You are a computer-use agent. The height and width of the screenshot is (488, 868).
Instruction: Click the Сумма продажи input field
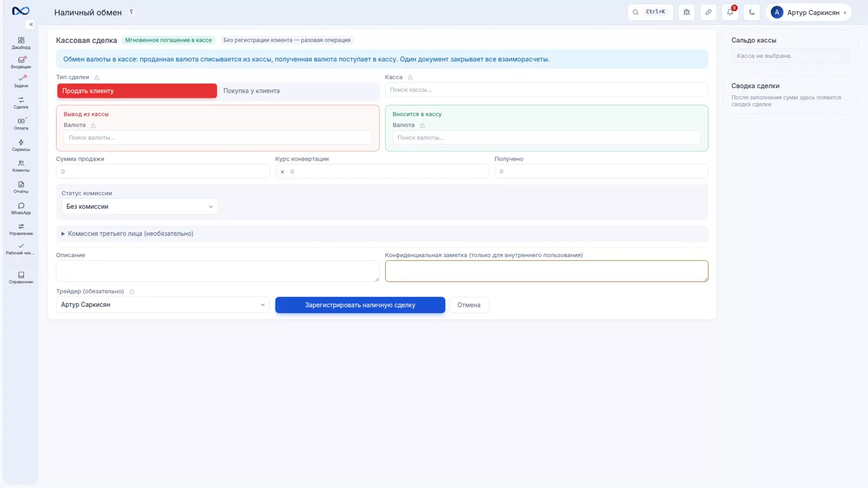[x=163, y=171]
